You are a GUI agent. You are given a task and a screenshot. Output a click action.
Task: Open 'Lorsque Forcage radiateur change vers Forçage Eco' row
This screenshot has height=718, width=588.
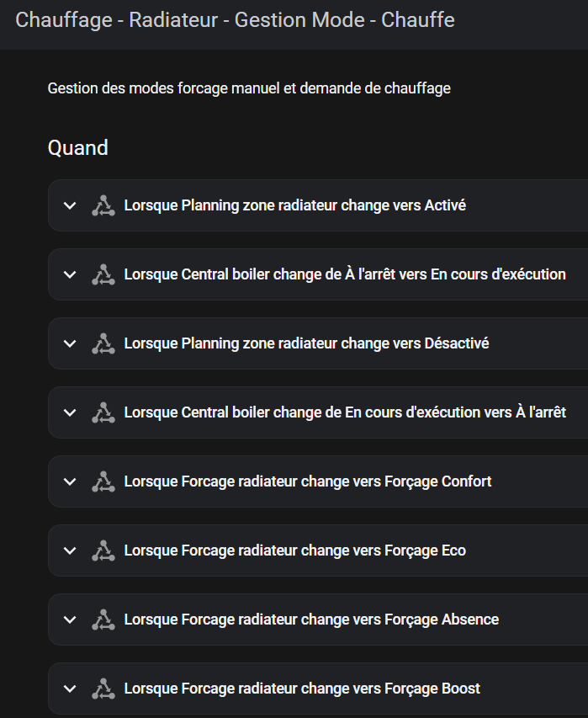click(x=318, y=550)
